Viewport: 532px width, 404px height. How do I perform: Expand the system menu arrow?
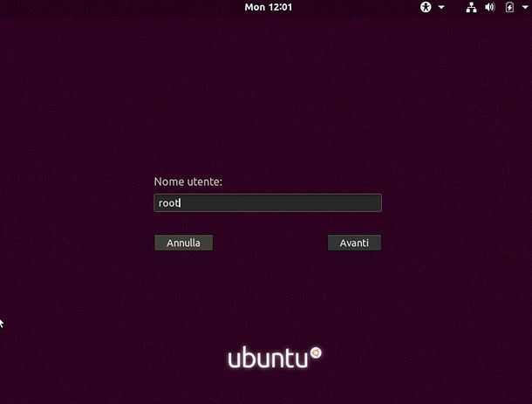[525, 7]
